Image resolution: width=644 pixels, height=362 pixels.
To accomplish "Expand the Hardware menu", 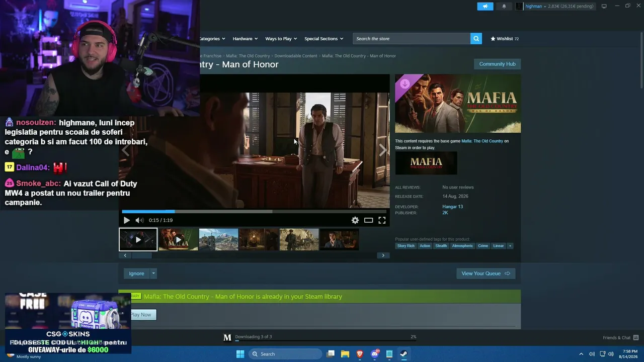I will click(x=245, y=39).
